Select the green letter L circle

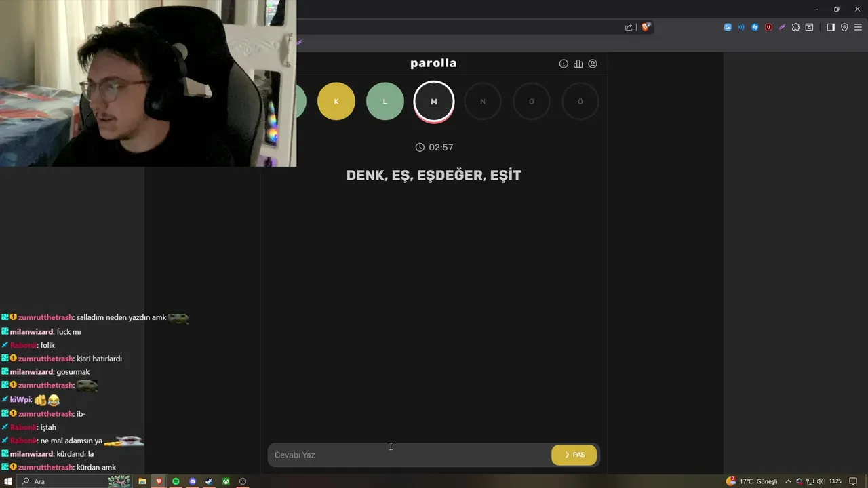[x=385, y=101]
